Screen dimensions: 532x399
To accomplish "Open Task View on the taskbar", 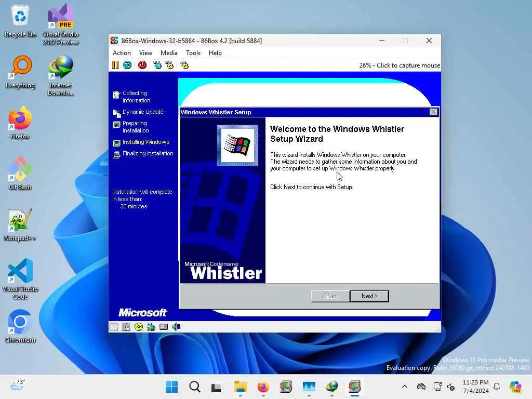I will pyautogui.click(x=217, y=387).
